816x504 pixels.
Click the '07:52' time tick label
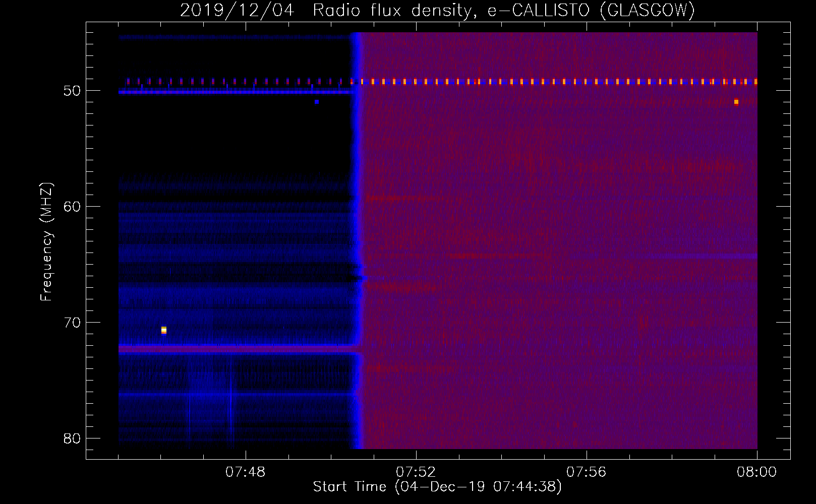pyautogui.click(x=416, y=472)
